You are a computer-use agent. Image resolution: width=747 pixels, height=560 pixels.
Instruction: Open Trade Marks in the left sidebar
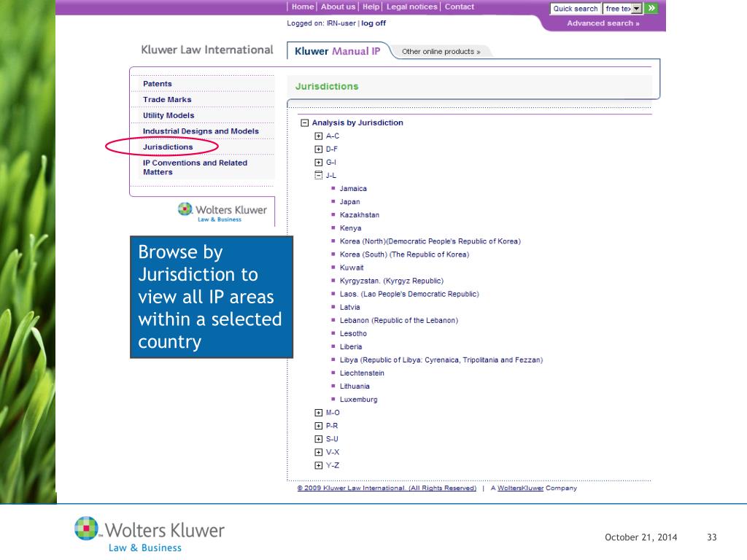[x=167, y=99]
